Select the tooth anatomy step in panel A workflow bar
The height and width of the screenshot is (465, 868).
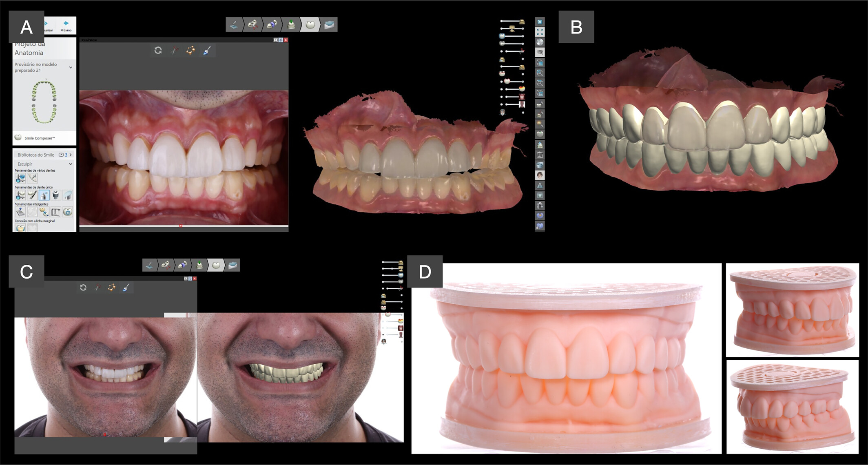[x=310, y=24]
